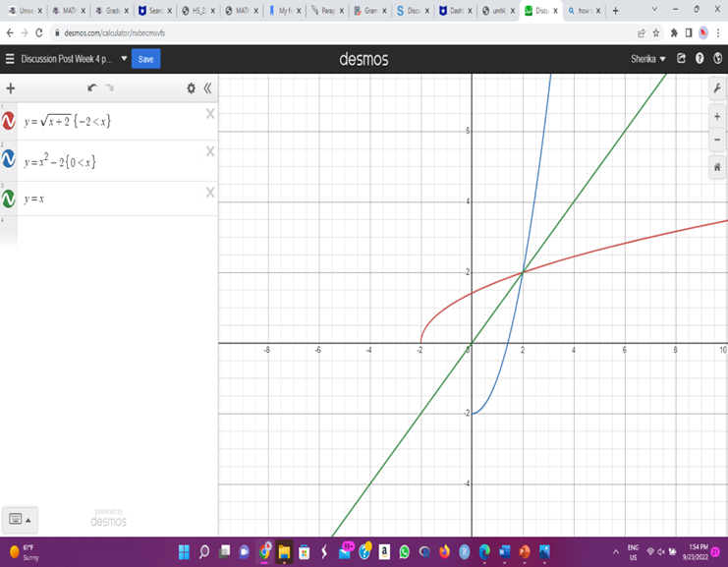Screen dimensions: 728x567
Task: Open the language globe icon
Action: point(718,59)
